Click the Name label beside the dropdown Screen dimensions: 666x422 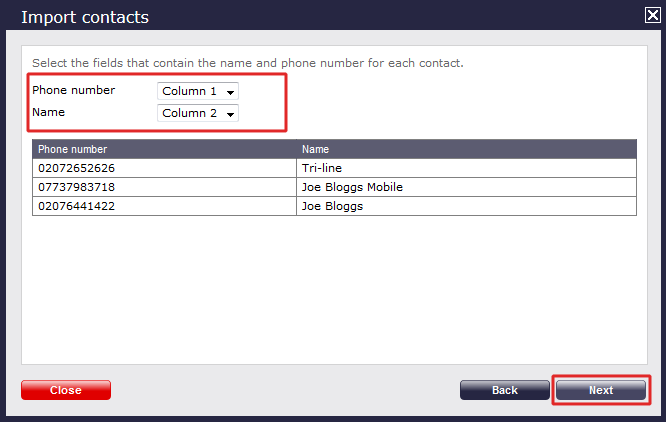point(48,112)
